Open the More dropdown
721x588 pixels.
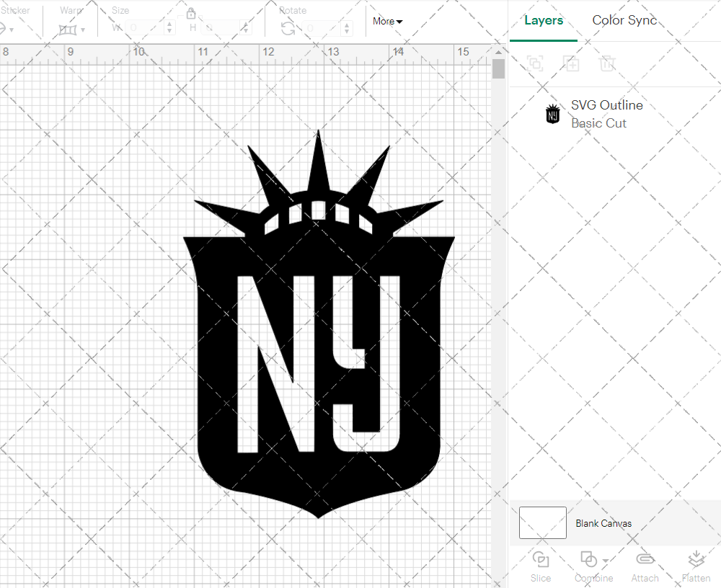(x=387, y=22)
